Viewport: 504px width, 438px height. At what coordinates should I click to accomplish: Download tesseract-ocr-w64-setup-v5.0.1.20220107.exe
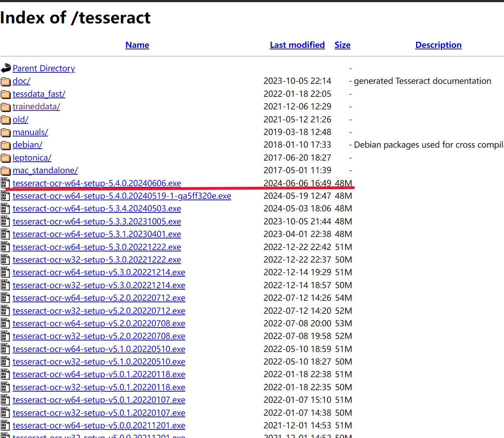click(99, 400)
